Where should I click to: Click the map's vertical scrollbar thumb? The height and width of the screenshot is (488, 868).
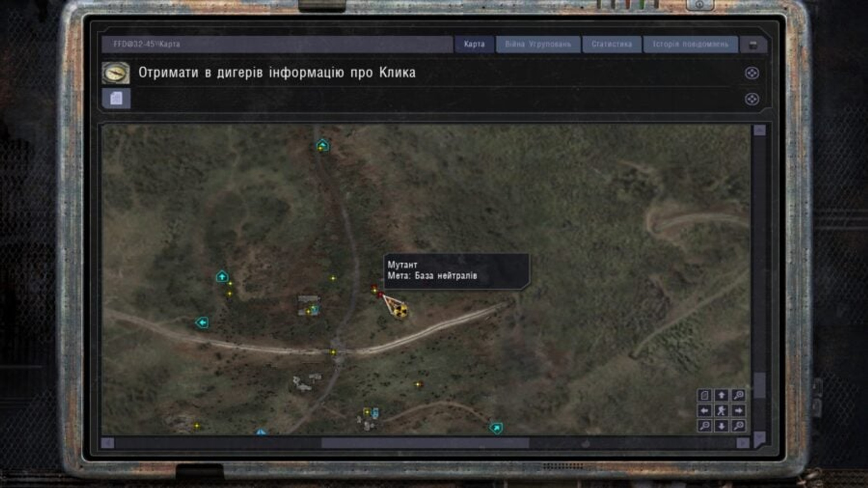tap(759, 385)
